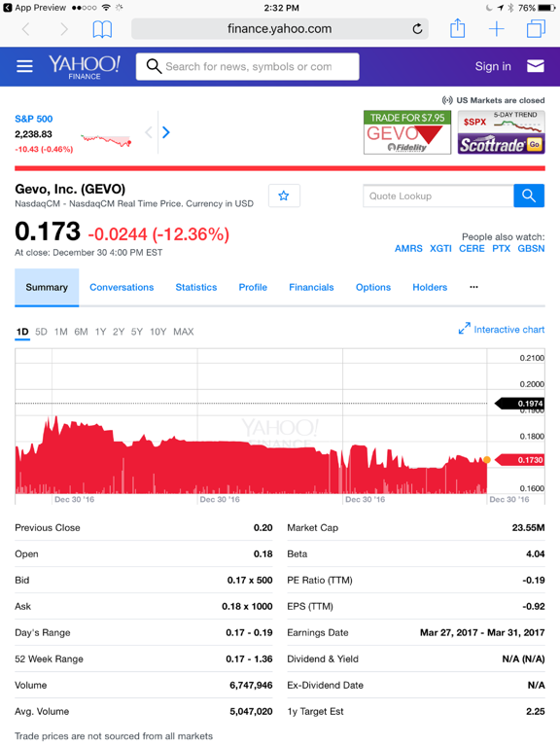Image resolution: width=560 pixels, height=747 pixels.
Task: Open Safari bookmarks book icon
Action: click(102, 29)
